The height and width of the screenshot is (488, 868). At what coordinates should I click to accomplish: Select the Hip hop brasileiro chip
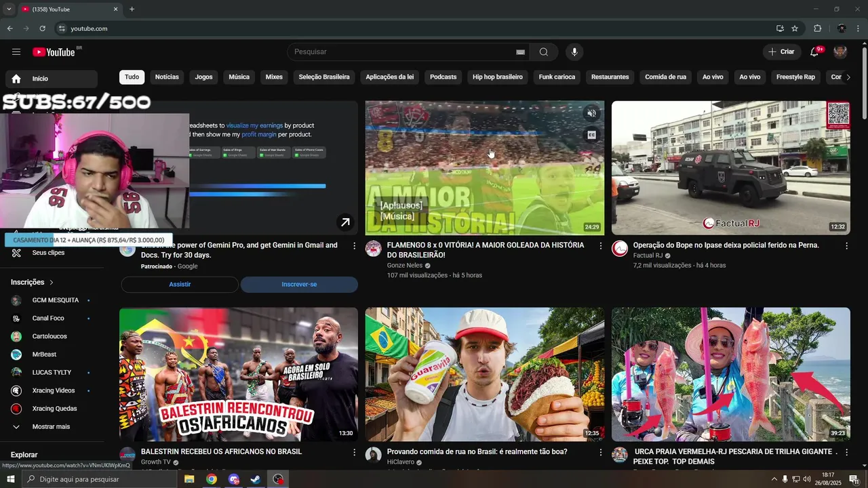tap(498, 77)
